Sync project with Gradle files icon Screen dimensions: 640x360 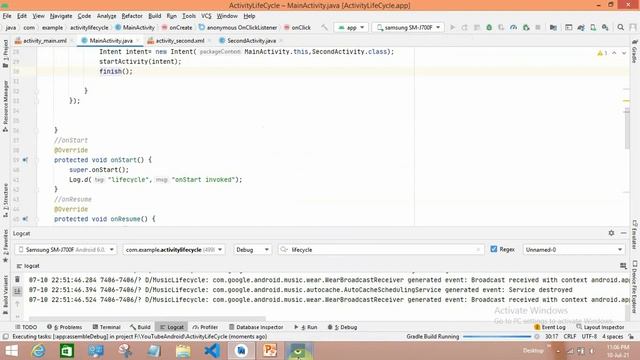(x=581, y=27)
